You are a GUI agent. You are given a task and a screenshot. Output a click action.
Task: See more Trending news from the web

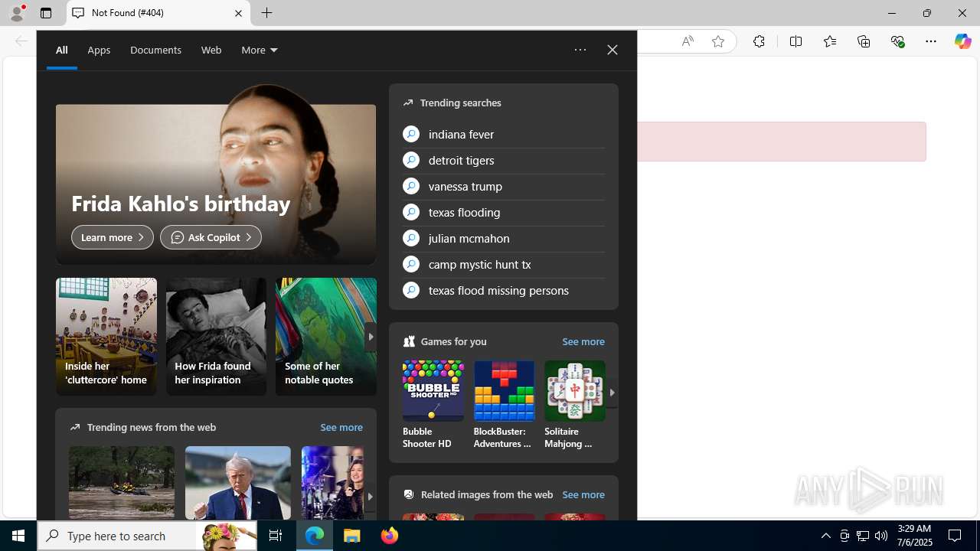(x=341, y=427)
